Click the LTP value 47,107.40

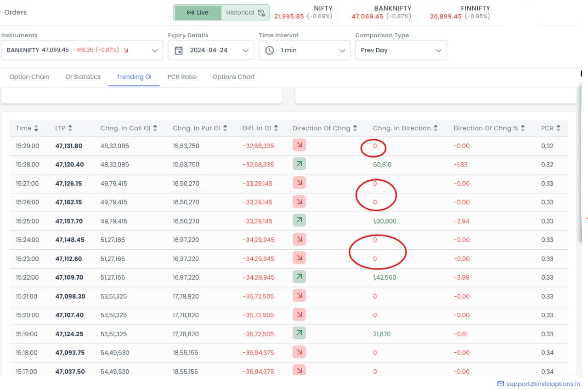[x=69, y=315]
